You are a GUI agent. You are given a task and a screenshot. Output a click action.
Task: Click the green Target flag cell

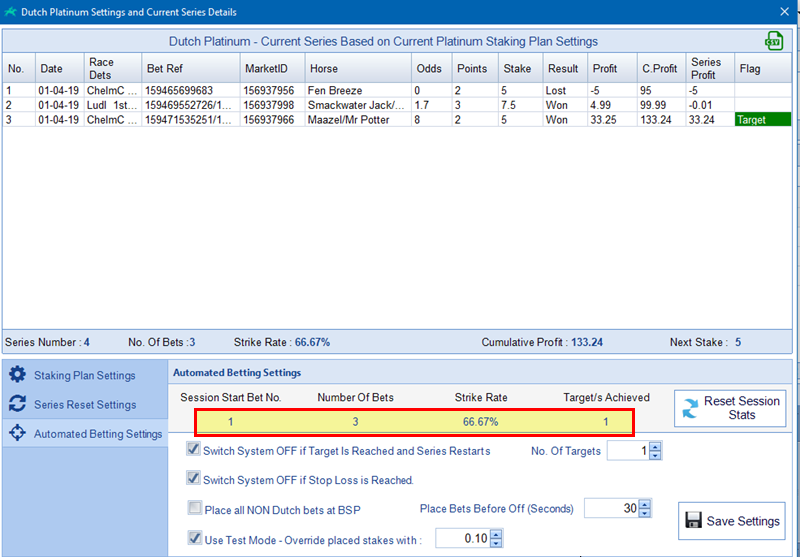click(x=763, y=120)
